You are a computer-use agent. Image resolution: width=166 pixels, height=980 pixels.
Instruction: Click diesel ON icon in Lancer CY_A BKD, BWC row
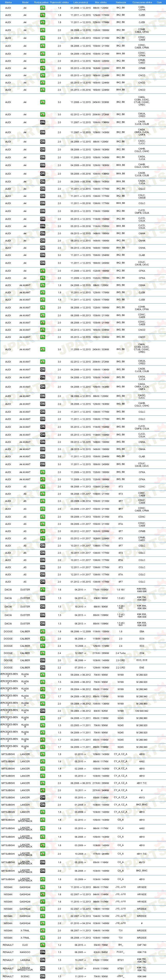tap(42, 805)
